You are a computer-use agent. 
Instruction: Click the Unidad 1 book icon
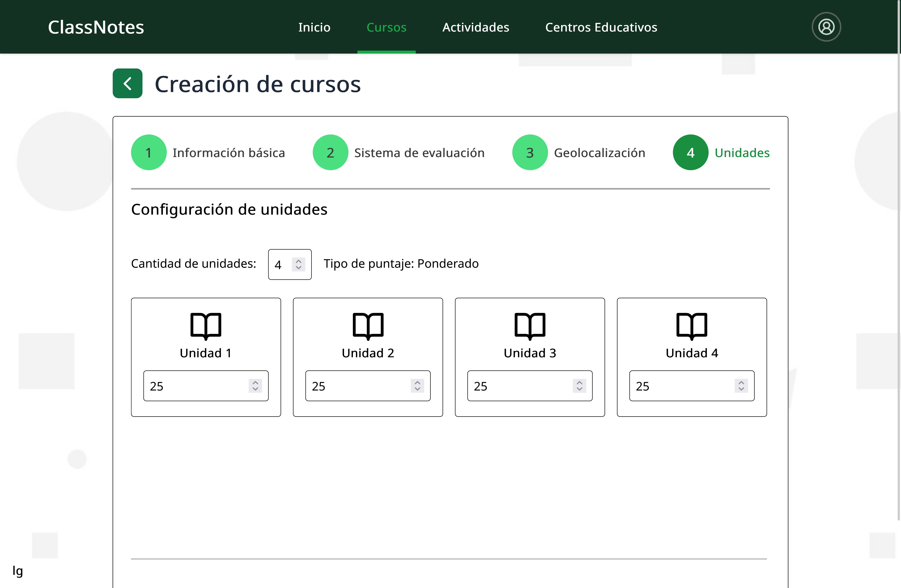[206, 326]
